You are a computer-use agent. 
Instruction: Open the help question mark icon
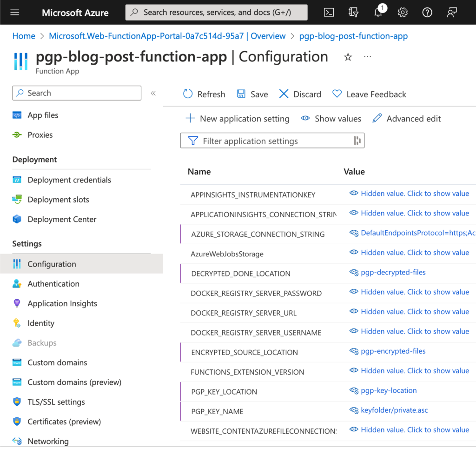[x=427, y=13]
